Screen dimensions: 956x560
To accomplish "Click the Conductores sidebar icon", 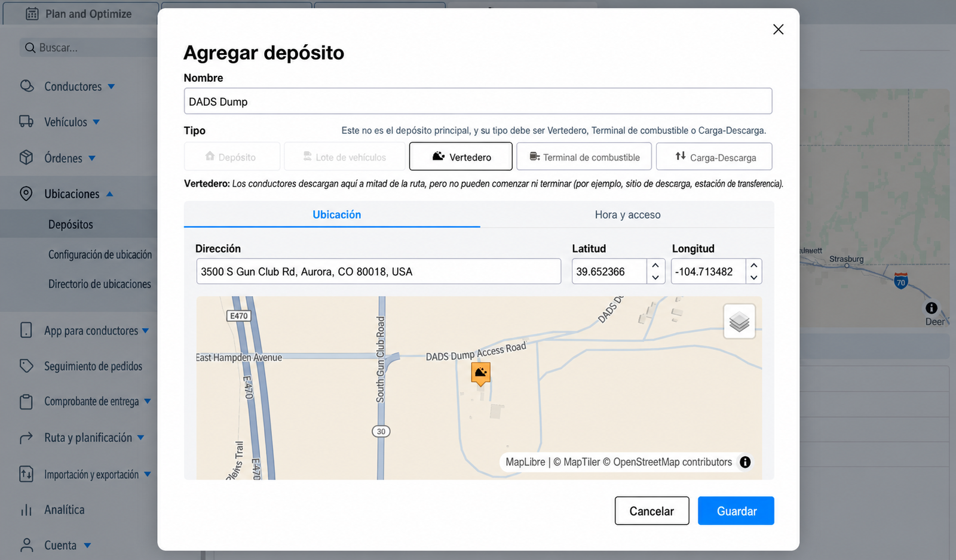I will (26, 86).
